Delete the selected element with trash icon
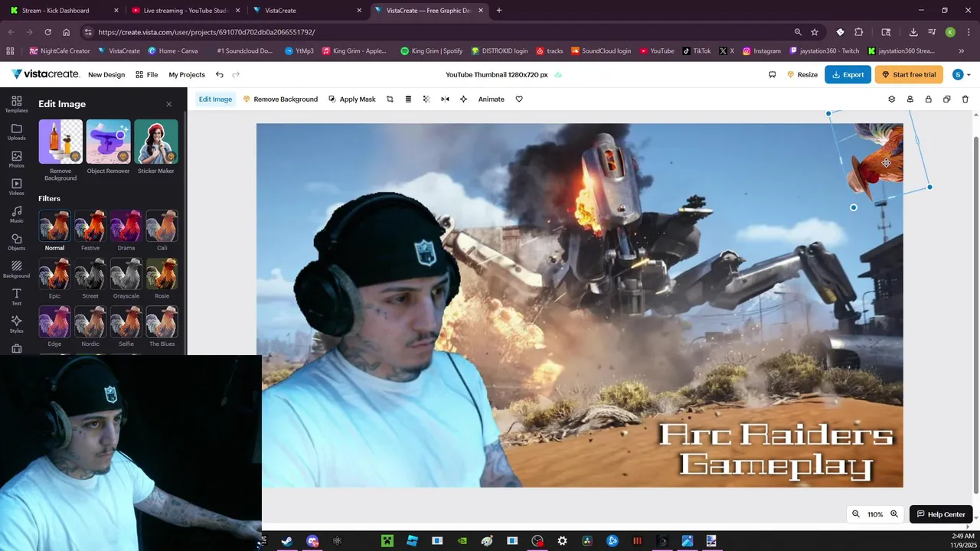The width and height of the screenshot is (980, 551). (965, 99)
